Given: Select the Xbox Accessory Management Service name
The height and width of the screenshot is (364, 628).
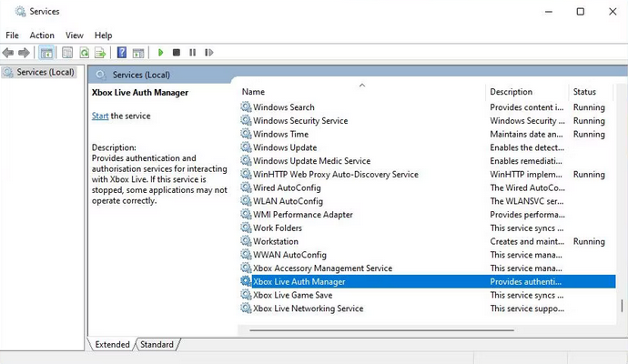Looking at the screenshot, I should pyautogui.click(x=322, y=268).
